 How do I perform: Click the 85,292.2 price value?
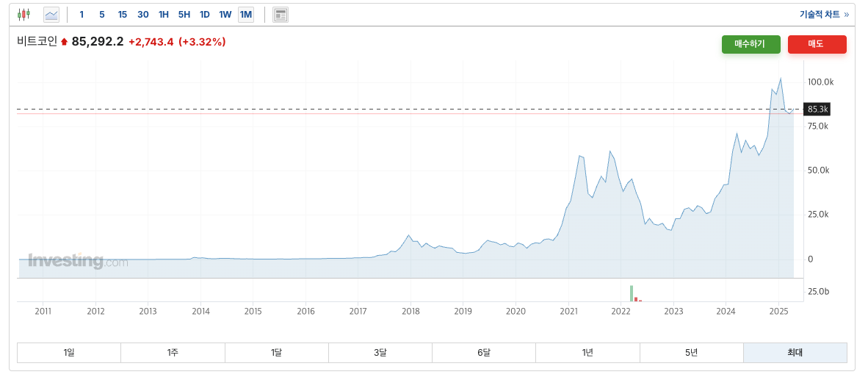[x=98, y=42]
